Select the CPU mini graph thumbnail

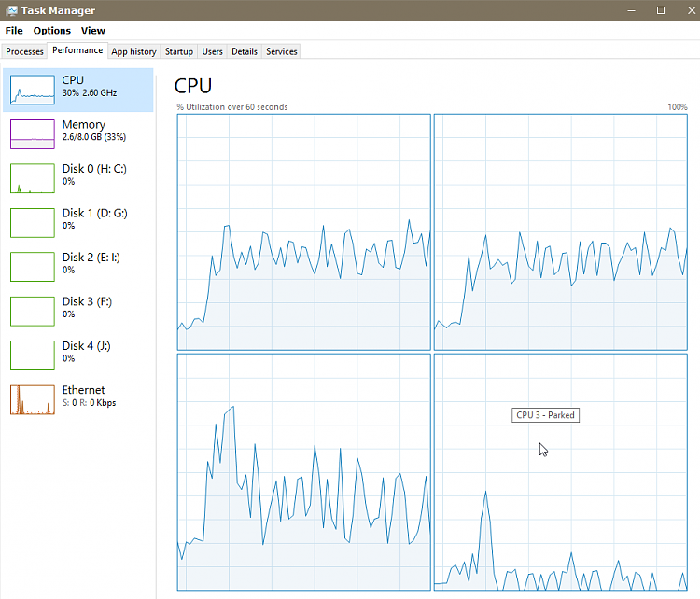(33, 90)
